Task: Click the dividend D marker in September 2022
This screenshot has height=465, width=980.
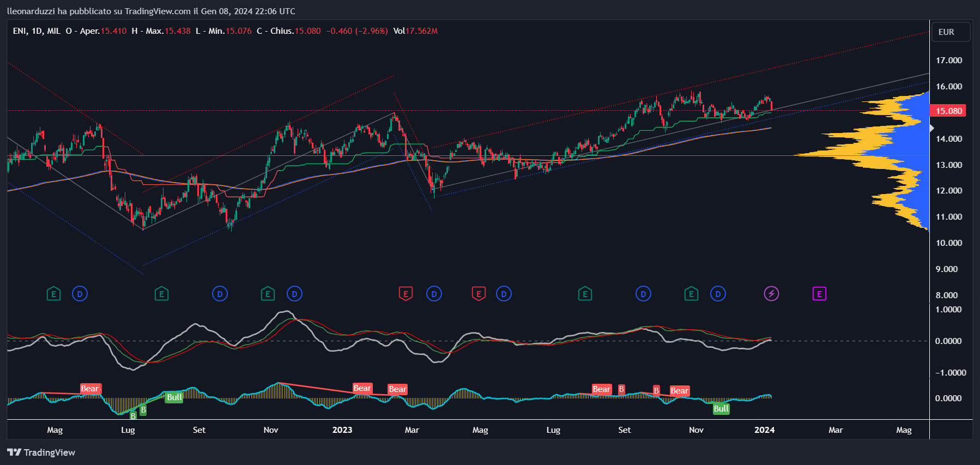Action: pyautogui.click(x=220, y=294)
